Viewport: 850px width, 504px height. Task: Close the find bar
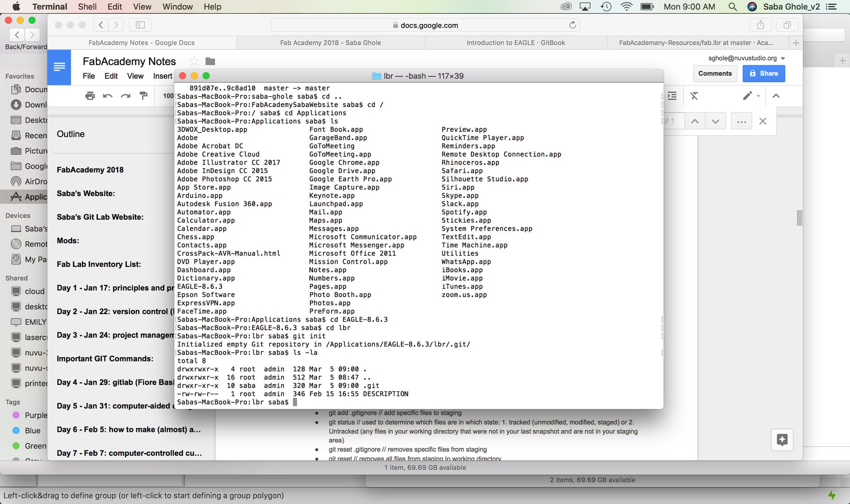click(763, 121)
